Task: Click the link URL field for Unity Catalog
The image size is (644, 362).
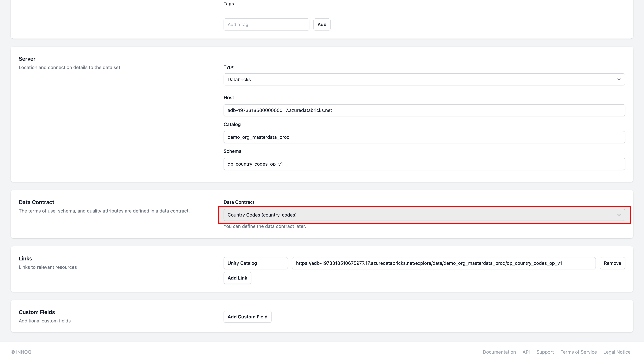Action: tap(443, 263)
